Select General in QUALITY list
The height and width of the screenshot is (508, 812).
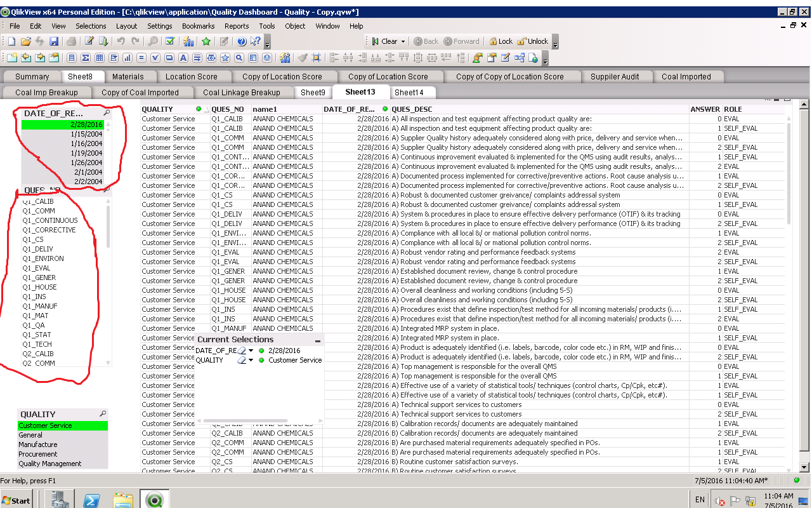coord(63,435)
